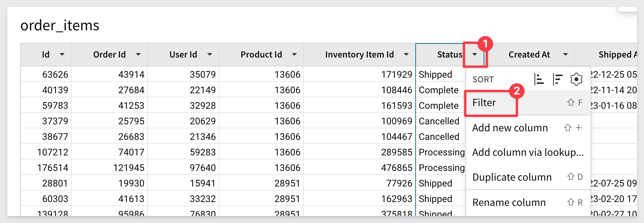This screenshot has height=223, width=644.
Task: Sort ascending using the Sort row icon
Action: [539, 79]
